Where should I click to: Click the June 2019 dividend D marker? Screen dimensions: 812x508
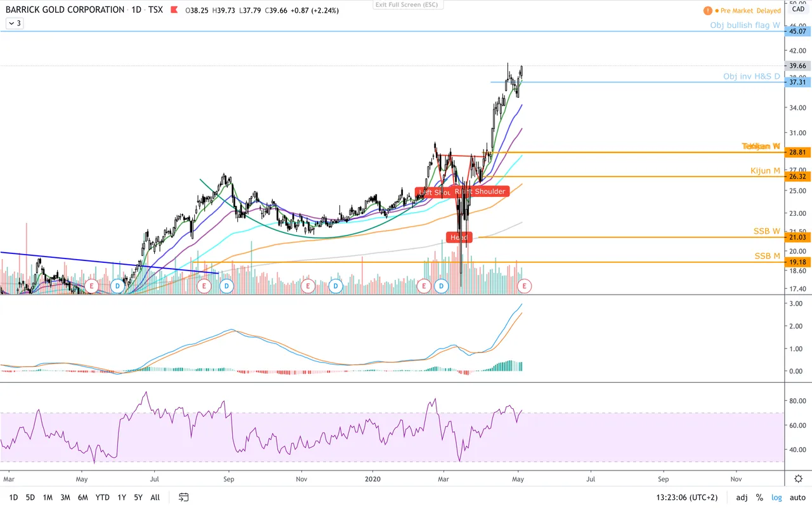117,286
